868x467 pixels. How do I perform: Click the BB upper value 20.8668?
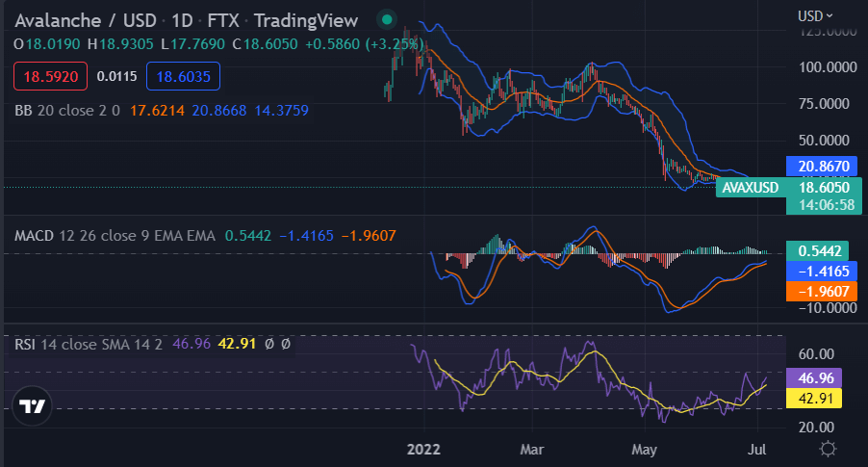pyautogui.click(x=219, y=110)
